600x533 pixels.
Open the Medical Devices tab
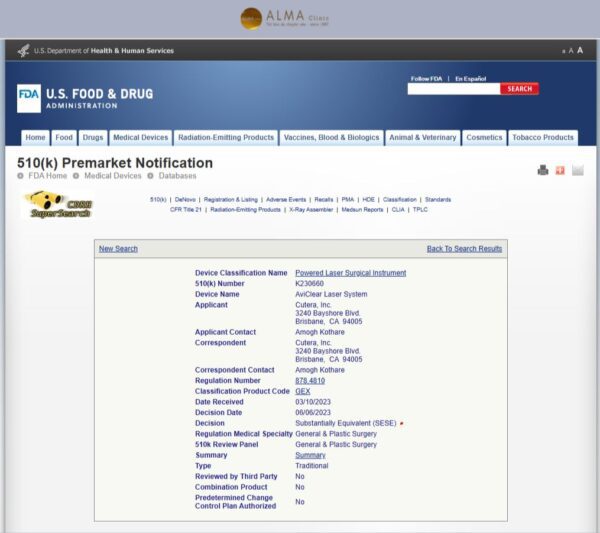(140, 138)
